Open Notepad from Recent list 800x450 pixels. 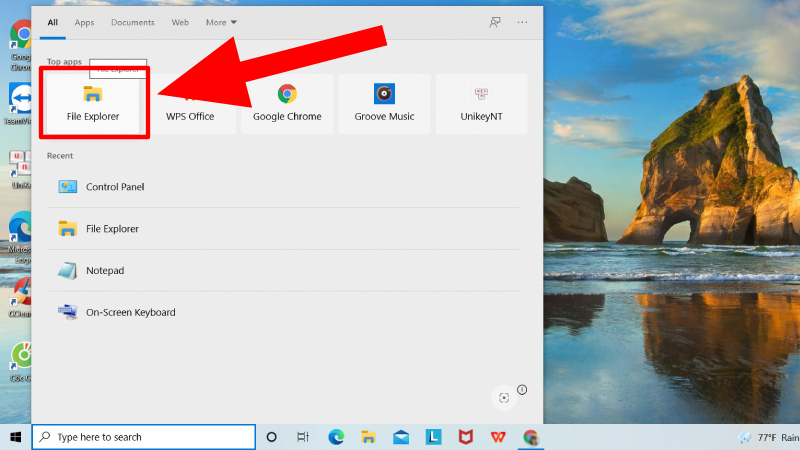[283, 270]
